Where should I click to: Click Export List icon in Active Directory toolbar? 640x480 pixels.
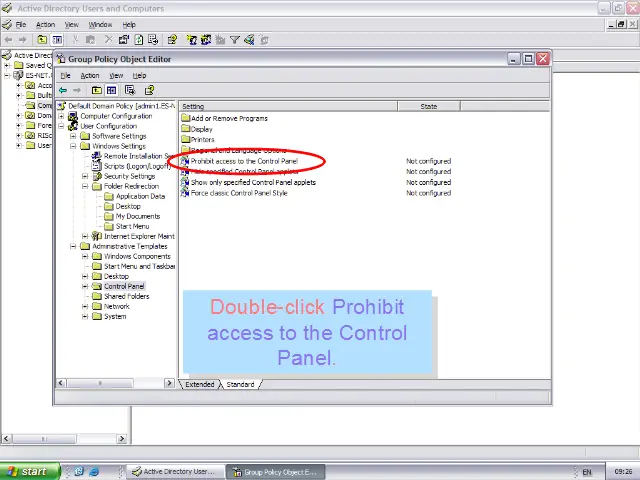tap(153, 40)
